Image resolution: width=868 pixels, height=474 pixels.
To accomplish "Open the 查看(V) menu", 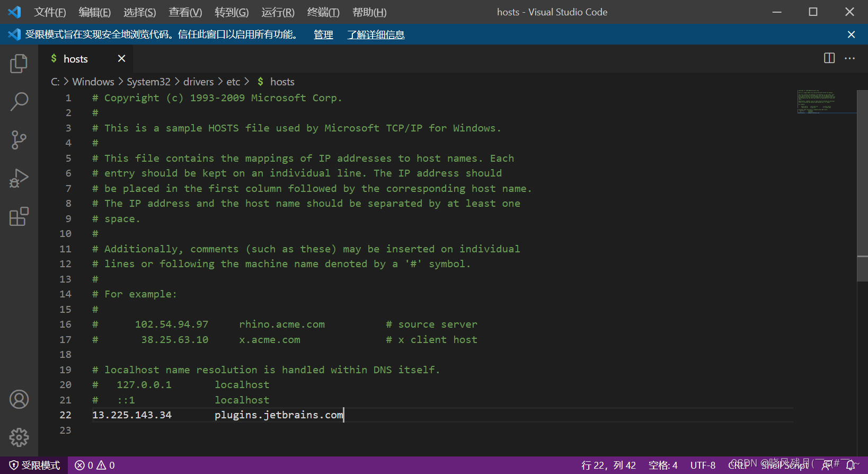I will pyautogui.click(x=185, y=12).
